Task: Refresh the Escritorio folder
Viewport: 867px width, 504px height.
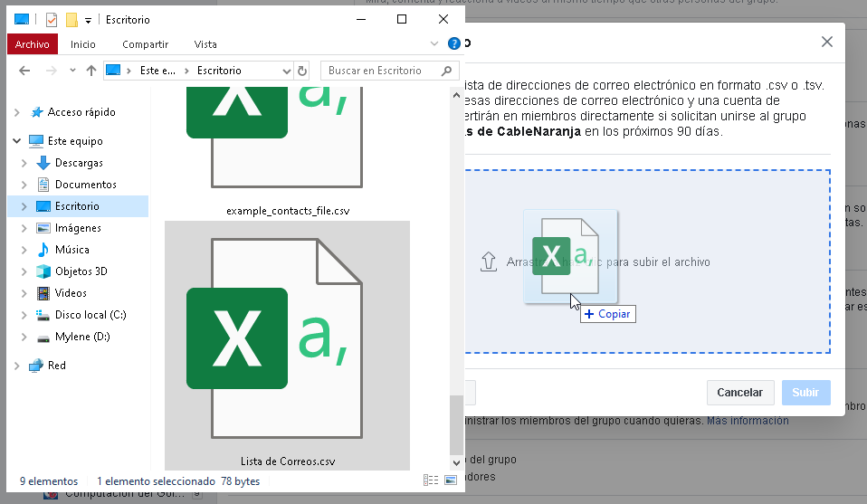Action: [x=302, y=71]
